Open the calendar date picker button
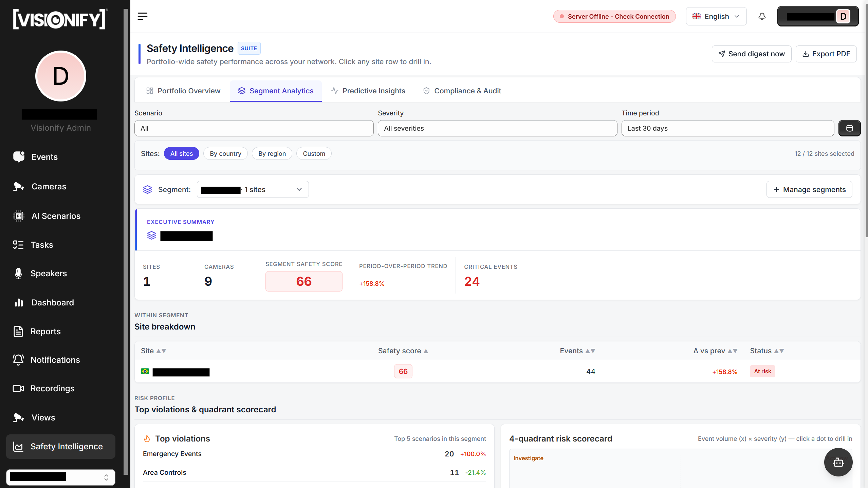The width and height of the screenshot is (868, 488). [x=849, y=128]
